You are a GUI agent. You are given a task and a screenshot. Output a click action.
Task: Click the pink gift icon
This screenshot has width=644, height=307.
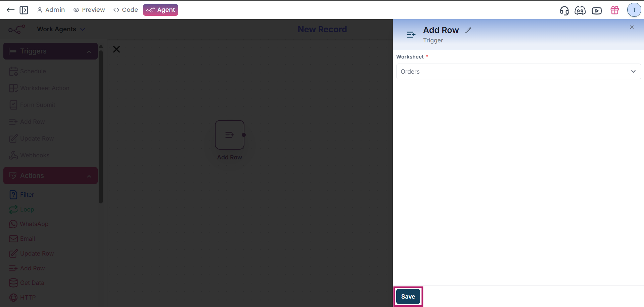point(614,10)
